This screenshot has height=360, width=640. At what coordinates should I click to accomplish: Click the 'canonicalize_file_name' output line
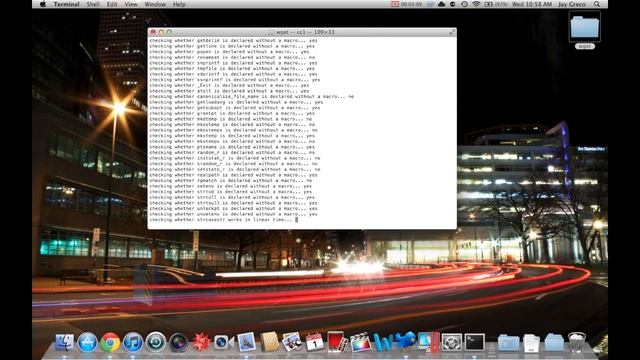click(251, 97)
